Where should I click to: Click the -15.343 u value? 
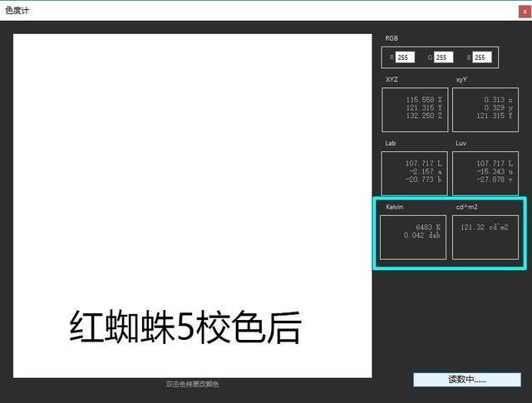[x=494, y=172]
